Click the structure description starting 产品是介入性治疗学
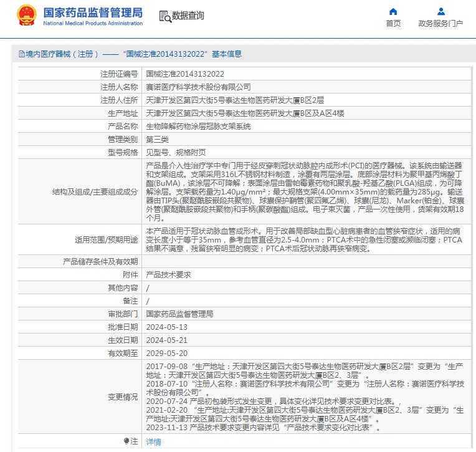This screenshot has width=476, height=452. (305, 191)
